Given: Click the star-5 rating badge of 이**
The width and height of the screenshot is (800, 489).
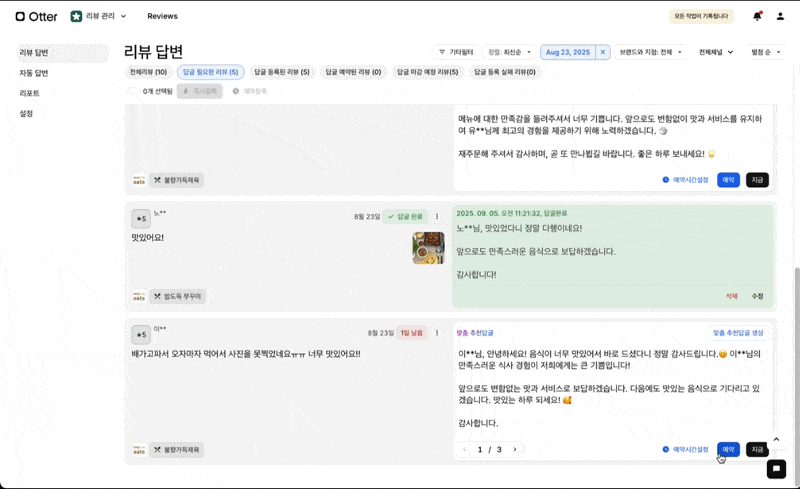Looking at the screenshot, I should coord(141,335).
